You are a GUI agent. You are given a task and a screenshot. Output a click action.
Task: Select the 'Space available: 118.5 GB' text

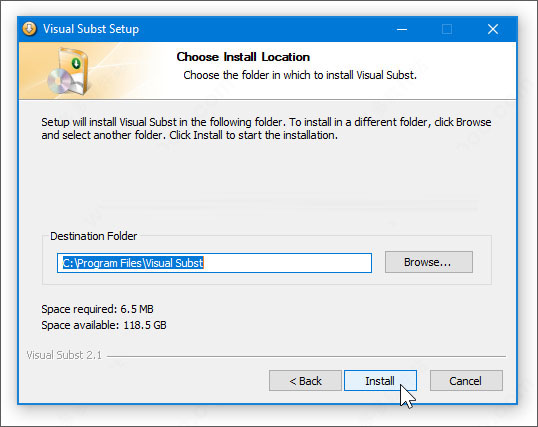104,325
